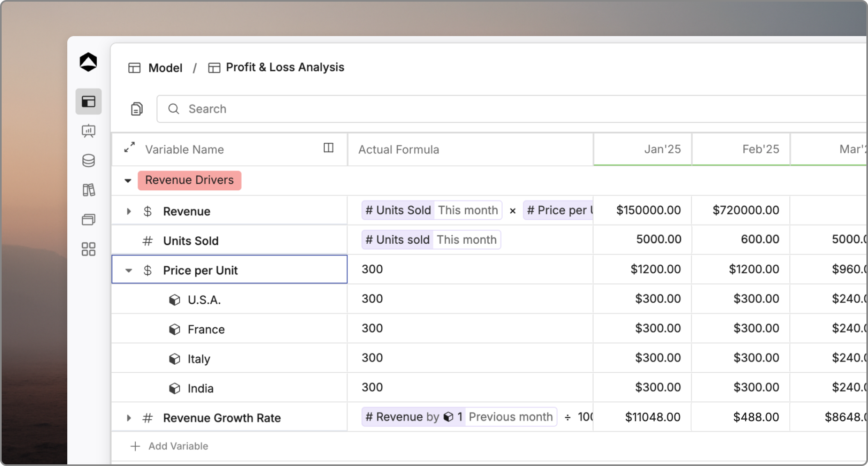This screenshot has width=868, height=466.
Task: Expand the Revenue row
Action: click(x=129, y=211)
